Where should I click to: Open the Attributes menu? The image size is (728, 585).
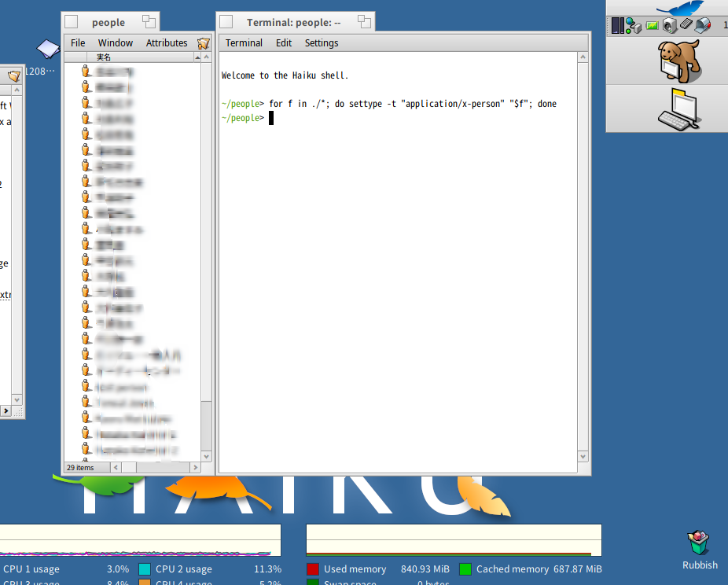point(167,43)
